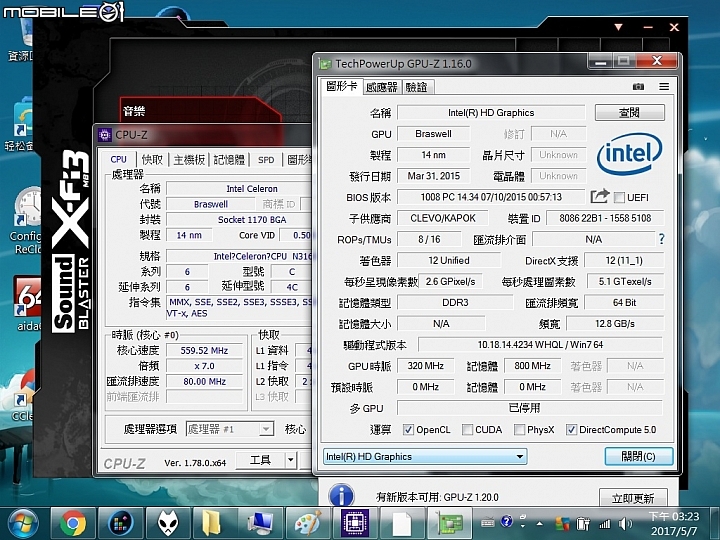The width and height of the screenshot is (720, 540).
Task: Launch Google Chrome from taskbar
Action: click(x=73, y=523)
